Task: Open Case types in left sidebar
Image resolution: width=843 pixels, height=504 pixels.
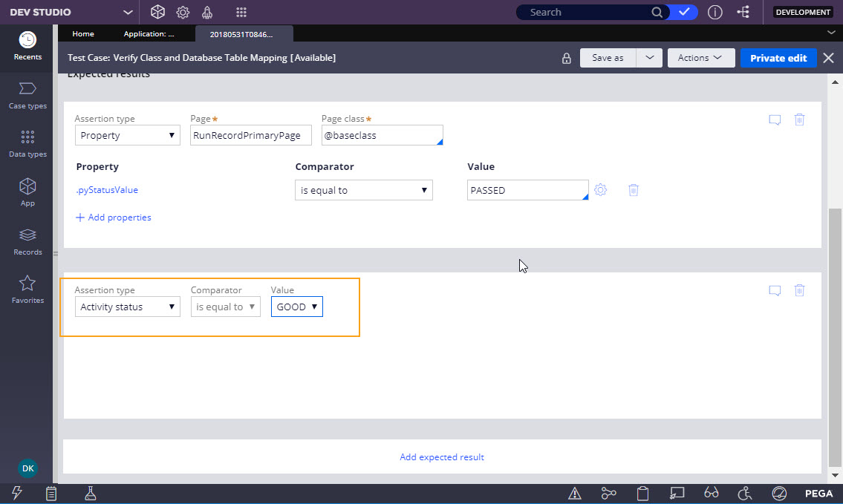Action: 27,96
